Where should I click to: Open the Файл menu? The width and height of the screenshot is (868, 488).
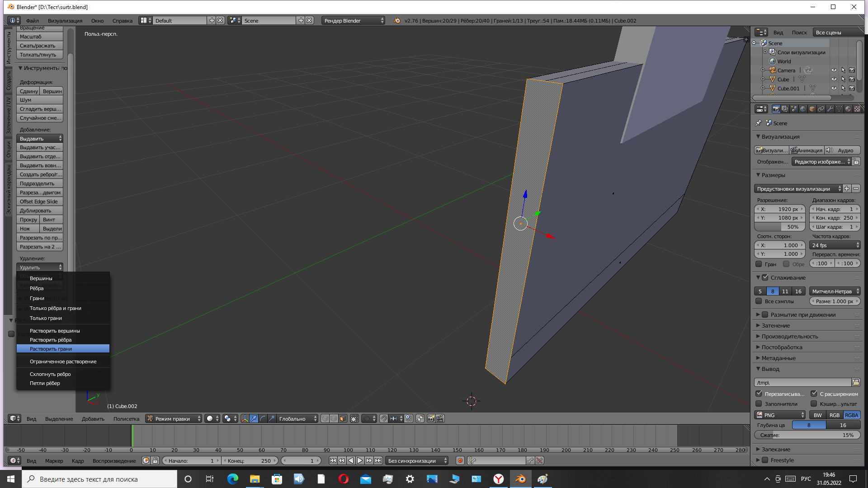(x=32, y=21)
